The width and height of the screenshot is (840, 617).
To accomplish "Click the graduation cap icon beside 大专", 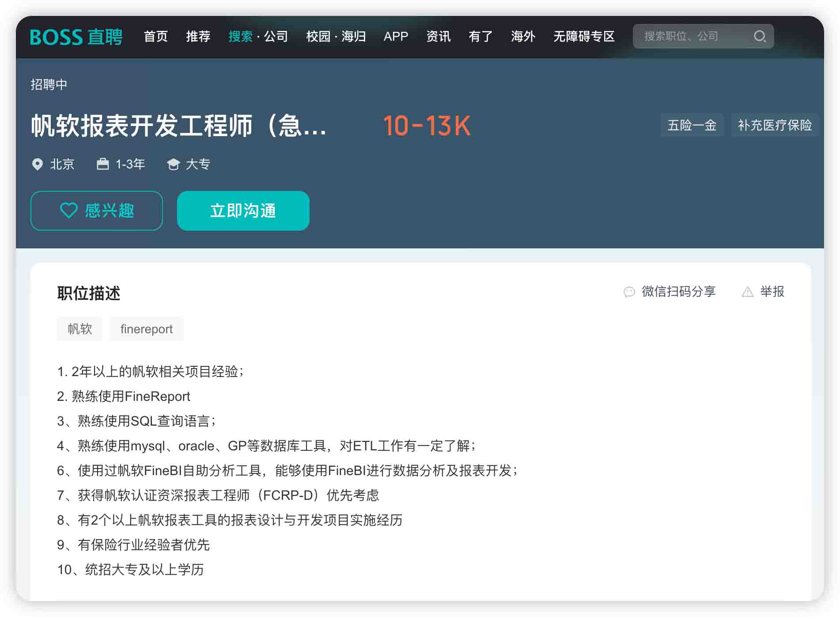I will coord(173,164).
